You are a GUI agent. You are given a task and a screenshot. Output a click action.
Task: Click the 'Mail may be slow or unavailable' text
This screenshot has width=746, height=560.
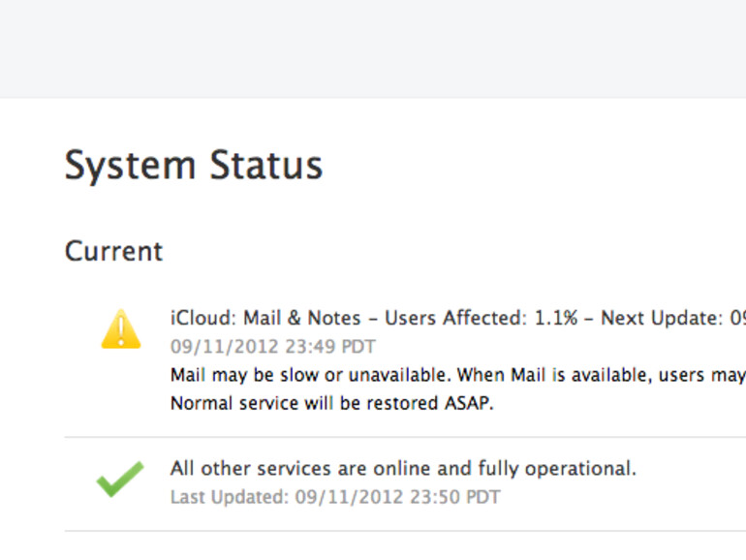(309, 374)
